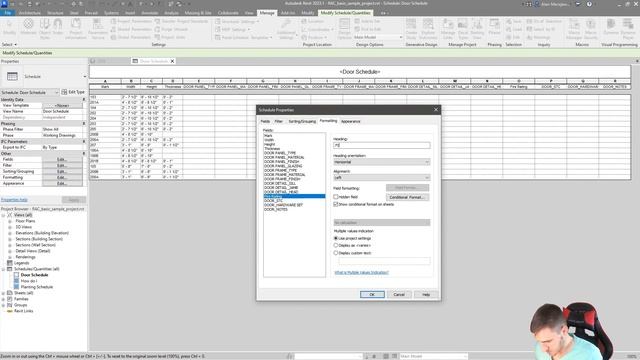
Task: Close the Door Schedule view tab
Action: click(x=173, y=61)
